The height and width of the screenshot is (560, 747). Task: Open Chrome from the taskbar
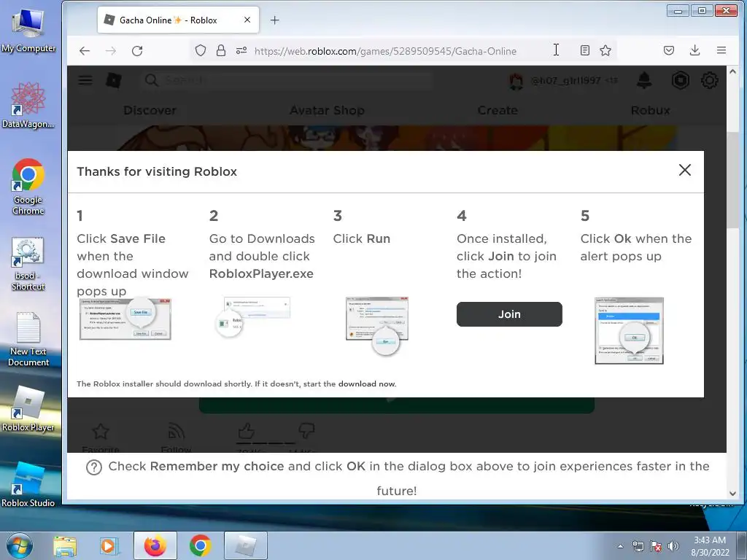click(201, 545)
